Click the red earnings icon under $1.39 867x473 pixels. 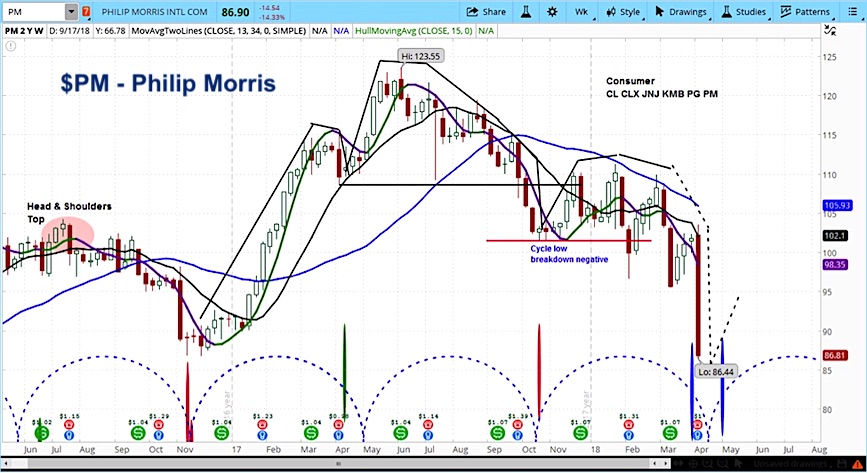coord(518,424)
